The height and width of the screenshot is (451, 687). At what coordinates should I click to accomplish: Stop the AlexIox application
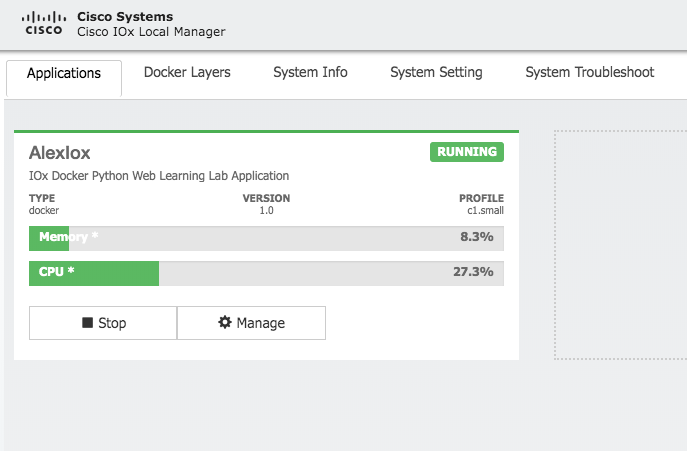pos(103,323)
